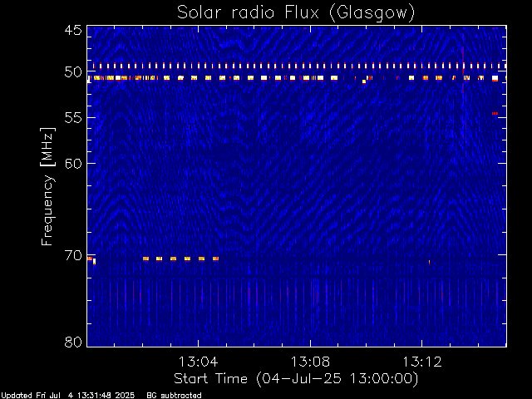The width and height of the screenshot is (532, 399).
Task: Click the 13:12 time axis label
Action: tap(422, 362)
